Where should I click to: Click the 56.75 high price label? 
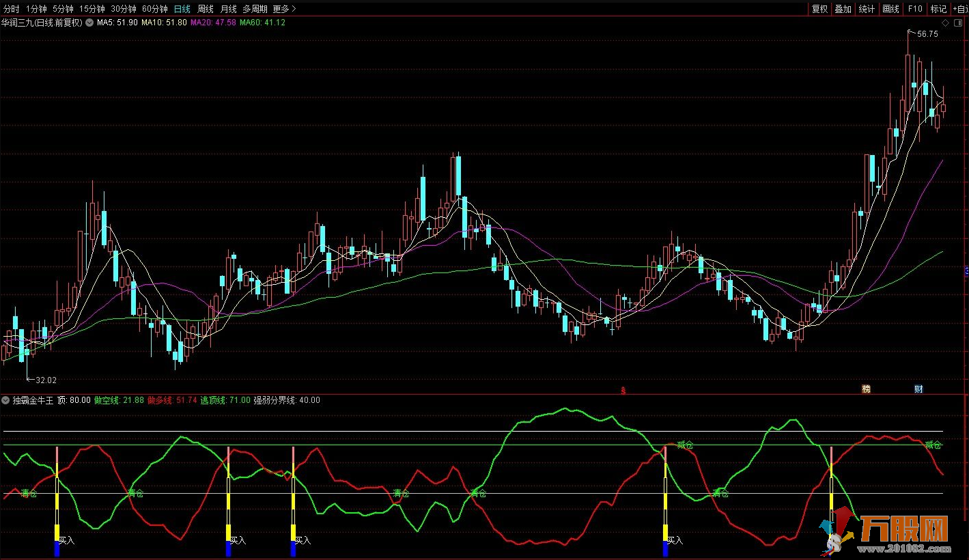[927, 34]
